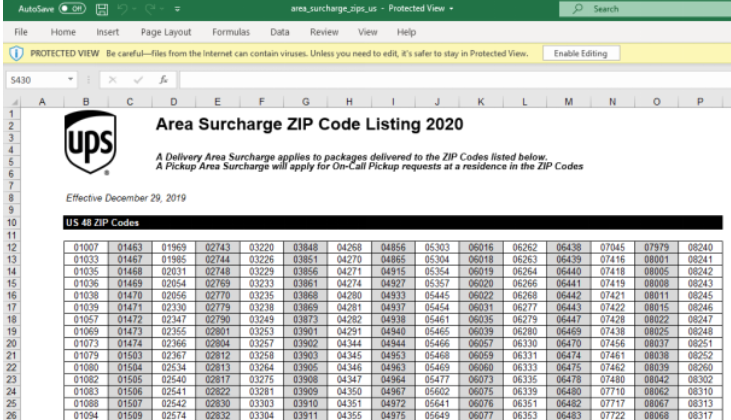
Task: Click the Enable Editing button
Action: coord(581,53)
